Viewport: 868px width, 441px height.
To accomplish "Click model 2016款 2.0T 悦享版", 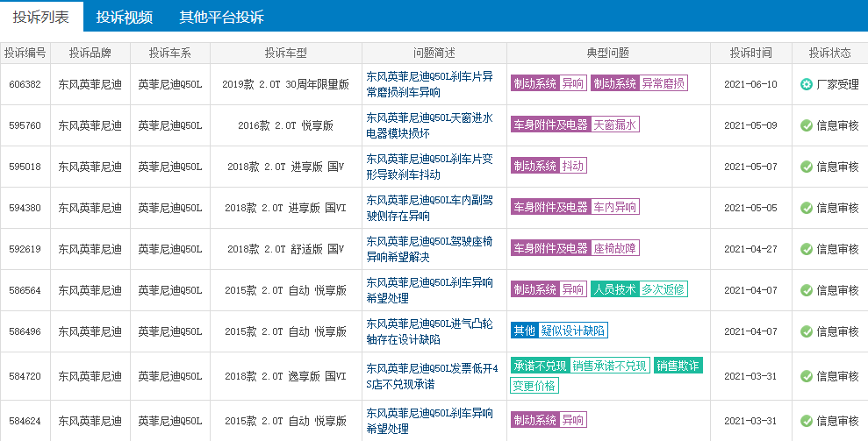I will click(x=285, y=125).
